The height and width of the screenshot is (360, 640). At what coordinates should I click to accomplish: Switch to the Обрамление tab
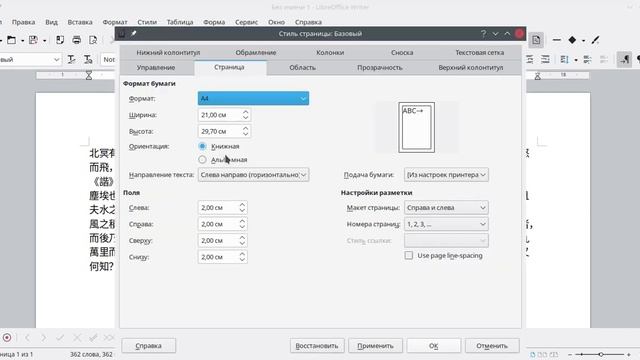256,53
